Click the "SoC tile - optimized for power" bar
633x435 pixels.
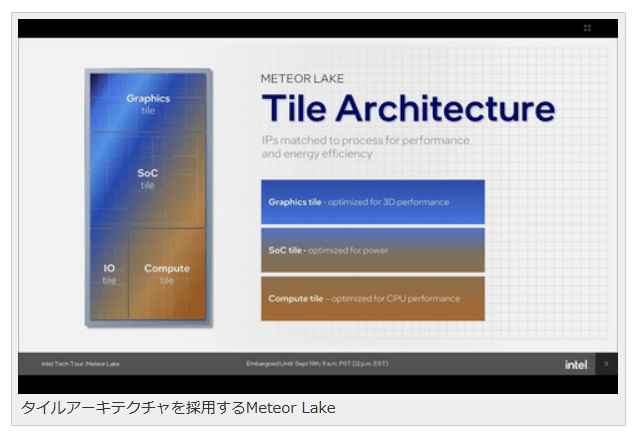372,250
